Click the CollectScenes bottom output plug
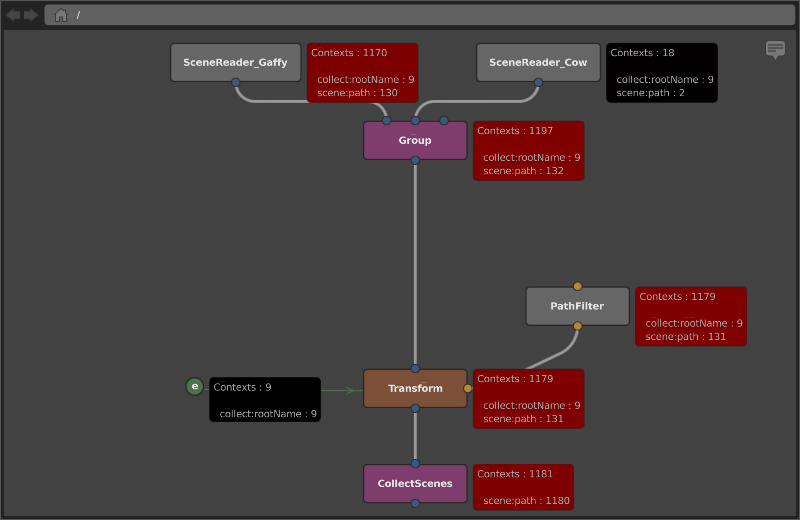 pos(415,503)
